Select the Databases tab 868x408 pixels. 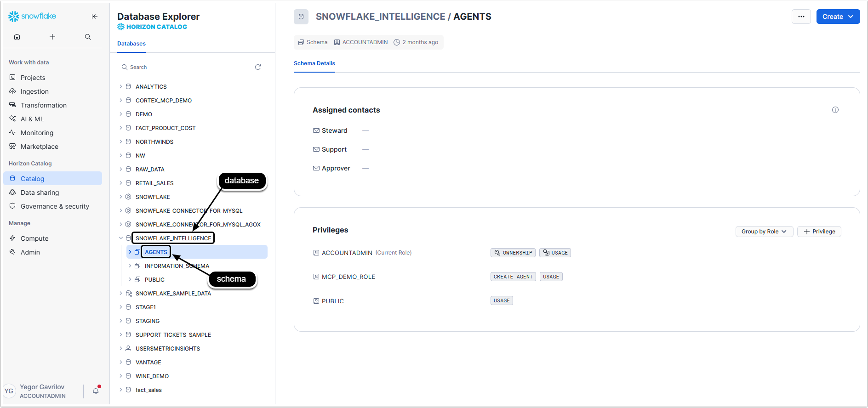coord(131,44)
